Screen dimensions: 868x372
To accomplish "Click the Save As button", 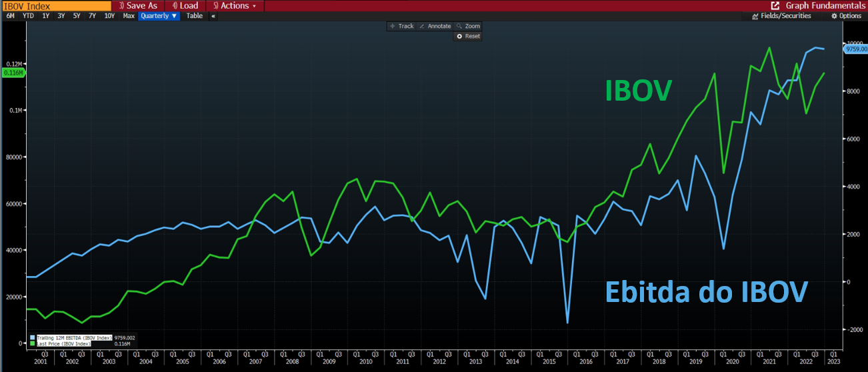I will point(137,5).
